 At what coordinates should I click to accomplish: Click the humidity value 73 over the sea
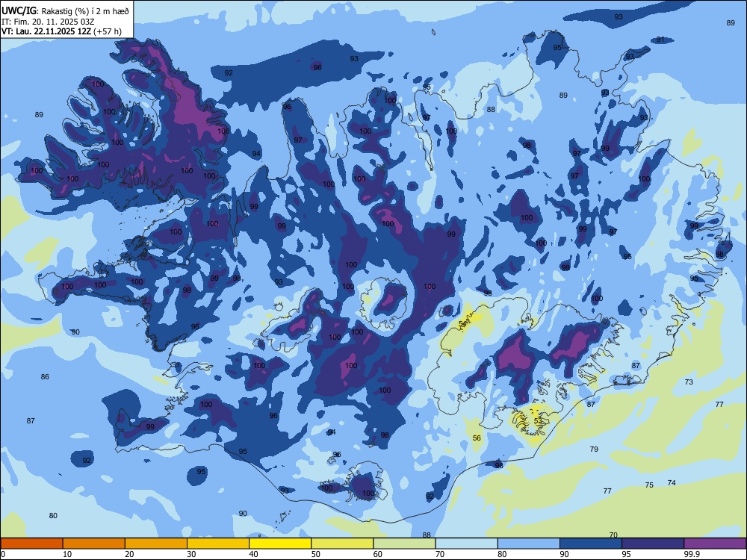[x=689, y=382]
